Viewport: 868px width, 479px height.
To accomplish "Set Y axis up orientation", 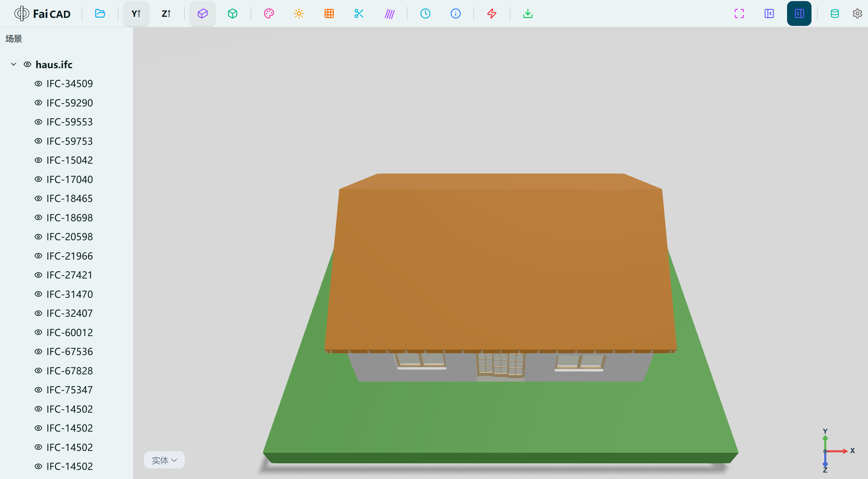I will (x=136, y=13).
